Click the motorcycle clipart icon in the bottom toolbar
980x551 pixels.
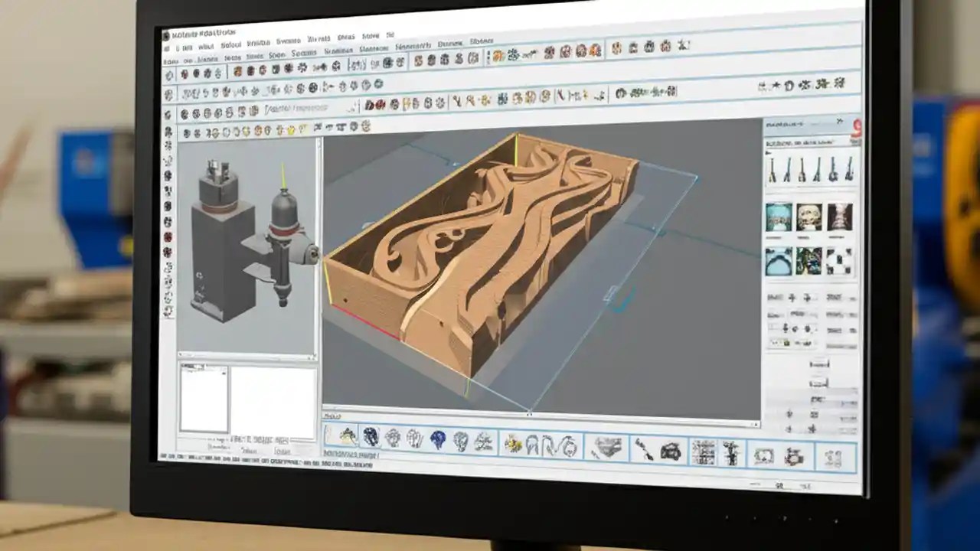coord(670,452)
